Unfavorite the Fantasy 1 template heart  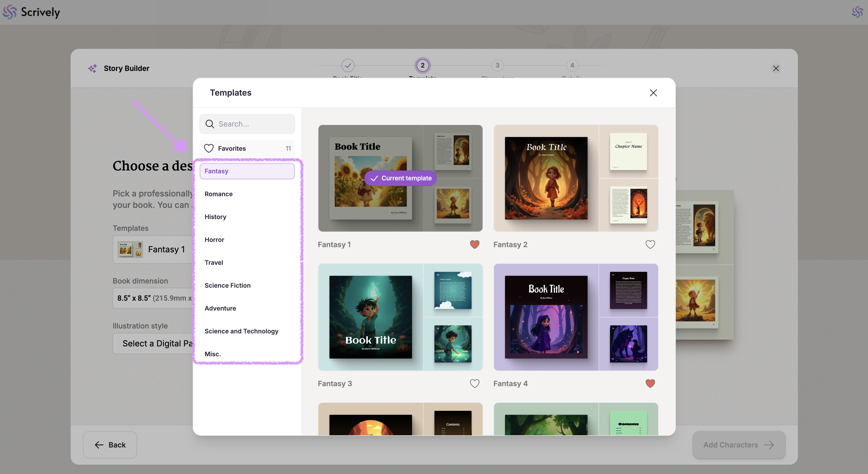point(475,245)
